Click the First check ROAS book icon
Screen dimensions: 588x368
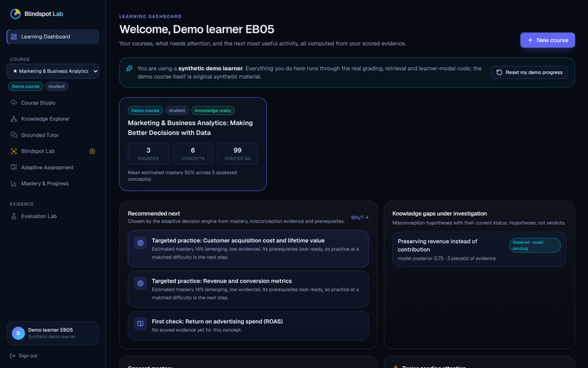[x=141, y=323]
